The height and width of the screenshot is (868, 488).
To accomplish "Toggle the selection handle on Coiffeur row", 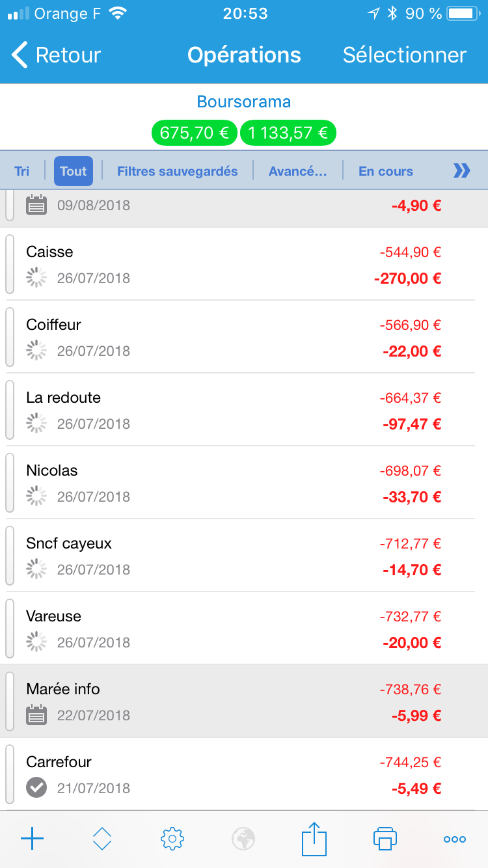I will (x=9, y=337).
